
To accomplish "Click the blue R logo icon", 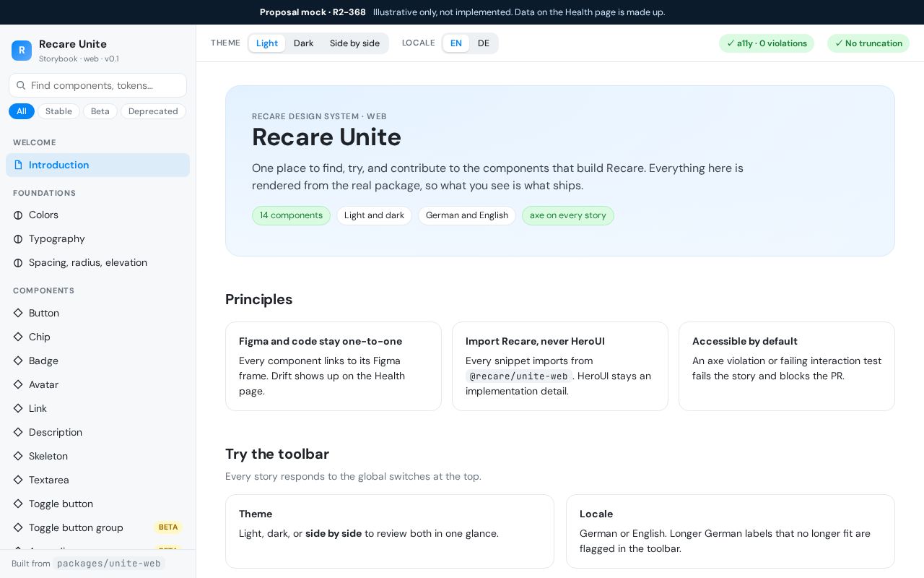I will point(22,51).
